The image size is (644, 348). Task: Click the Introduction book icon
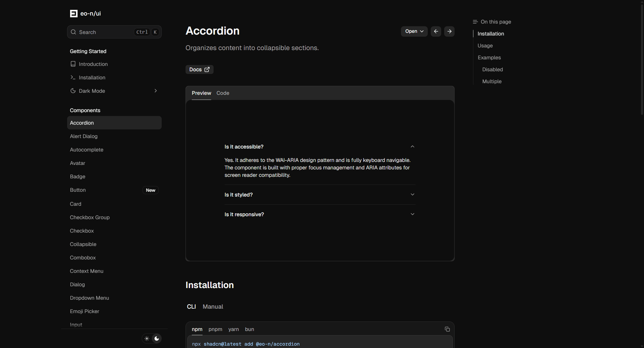coord(73,64)
